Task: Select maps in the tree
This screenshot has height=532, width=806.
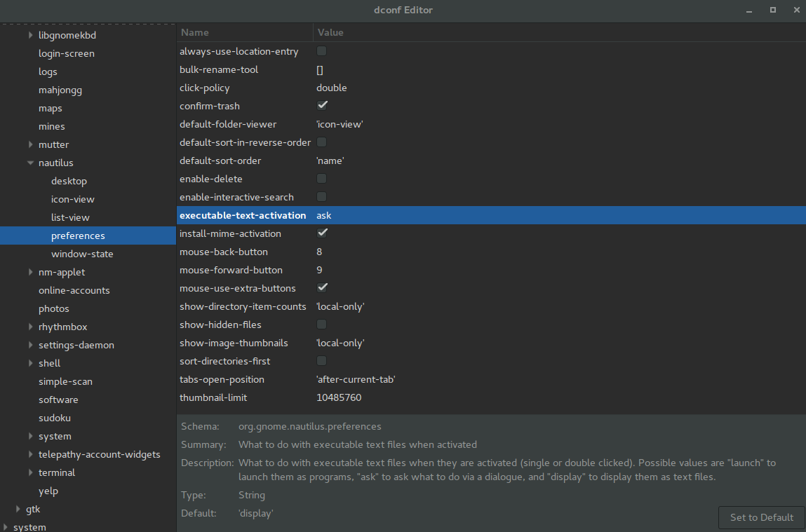Action: (x=51, y=109)
